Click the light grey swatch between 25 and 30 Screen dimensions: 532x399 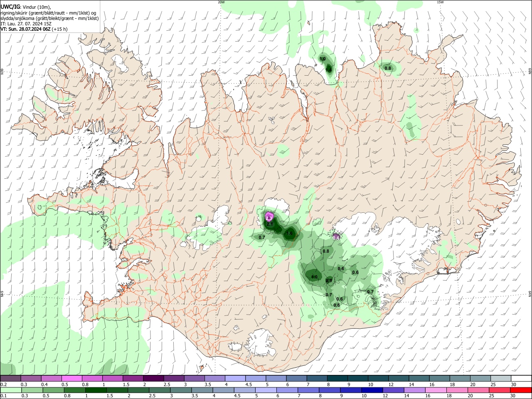[500, 379]
